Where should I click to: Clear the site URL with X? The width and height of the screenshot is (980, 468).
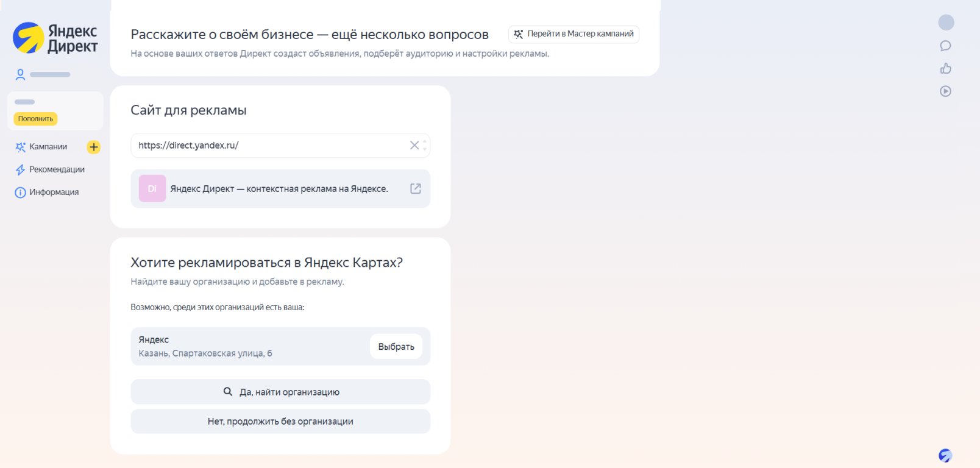pos(414,145)
